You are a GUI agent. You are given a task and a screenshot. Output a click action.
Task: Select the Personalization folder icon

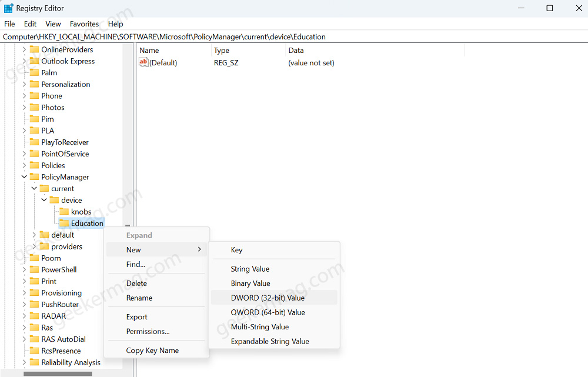tap(35, 84)
